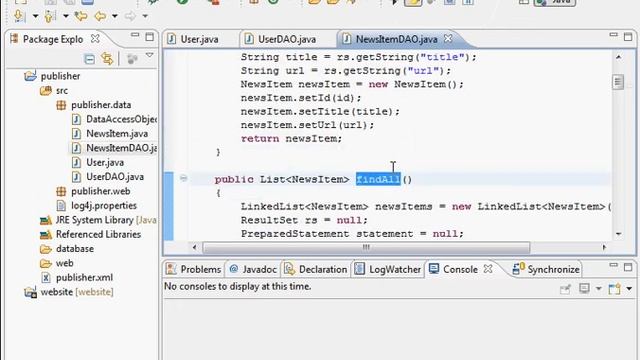Select the publisher project node

click(60, 76)
